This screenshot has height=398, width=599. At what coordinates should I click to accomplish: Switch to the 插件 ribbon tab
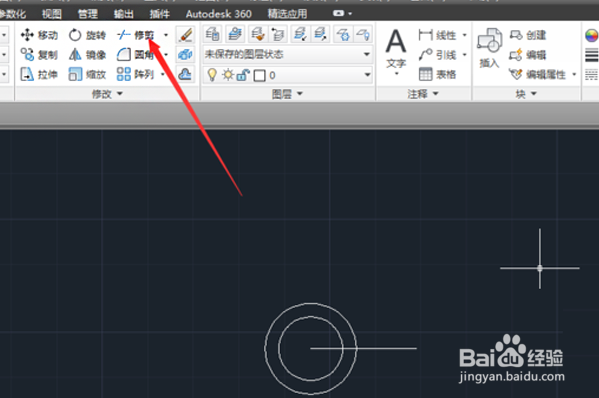tap(160, 14)
